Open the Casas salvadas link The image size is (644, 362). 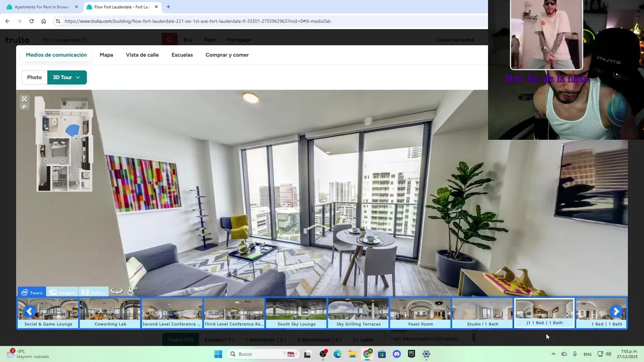point(455,40)
